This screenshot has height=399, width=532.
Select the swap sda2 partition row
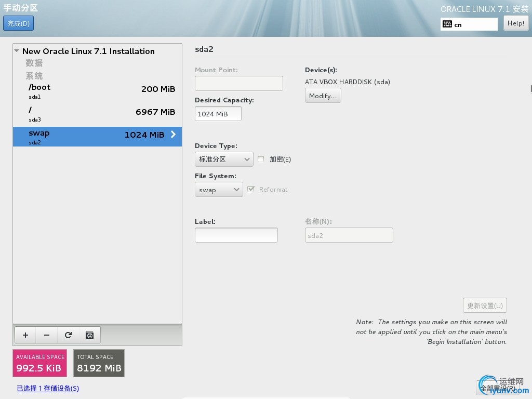97,137
